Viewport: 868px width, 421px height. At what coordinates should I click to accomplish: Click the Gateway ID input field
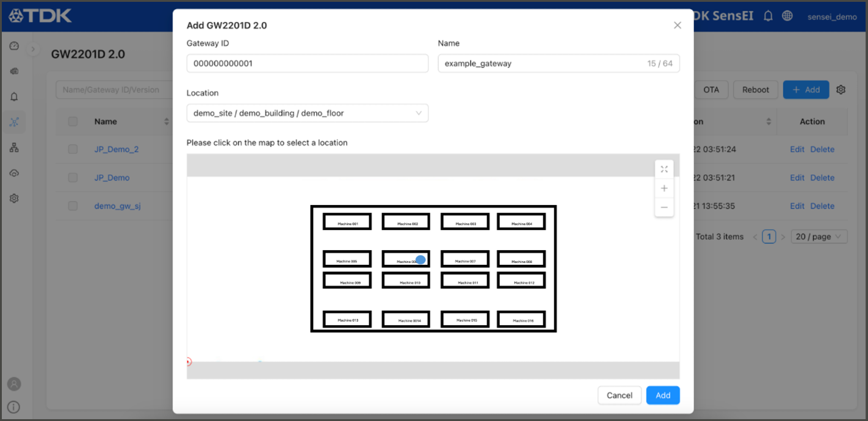coord(308,63)
